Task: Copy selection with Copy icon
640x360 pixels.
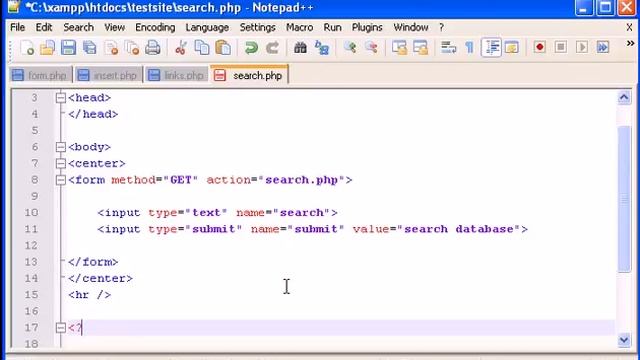Action: point(202,48)
